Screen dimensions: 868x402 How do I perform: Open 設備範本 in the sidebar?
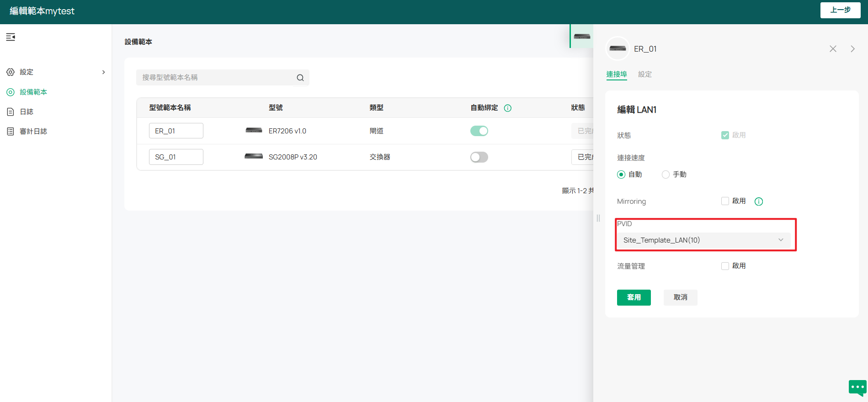[x=33, y=92]
